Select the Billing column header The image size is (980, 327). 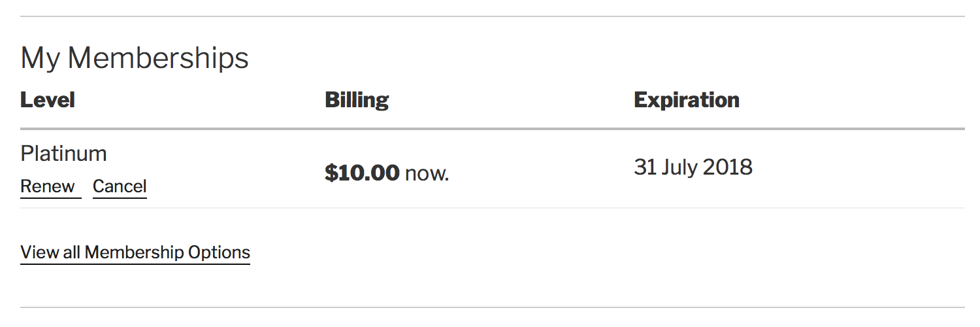click(x=357, y=100)
